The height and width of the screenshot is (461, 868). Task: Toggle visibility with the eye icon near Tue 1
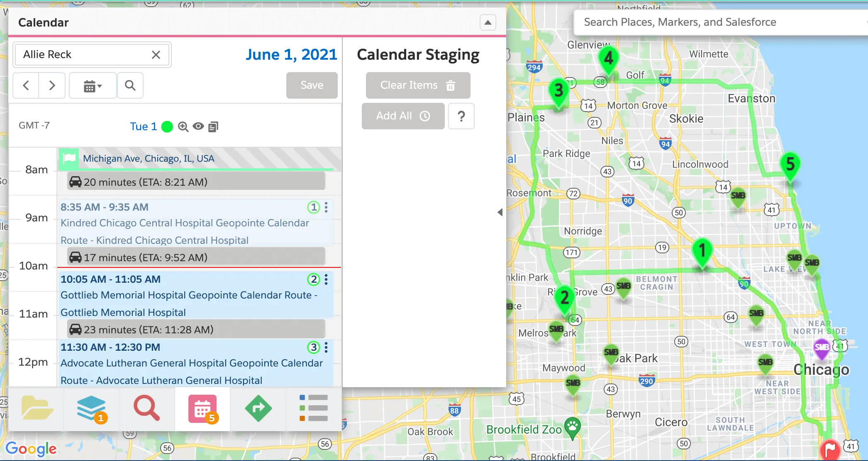click(x=198, y=127)
